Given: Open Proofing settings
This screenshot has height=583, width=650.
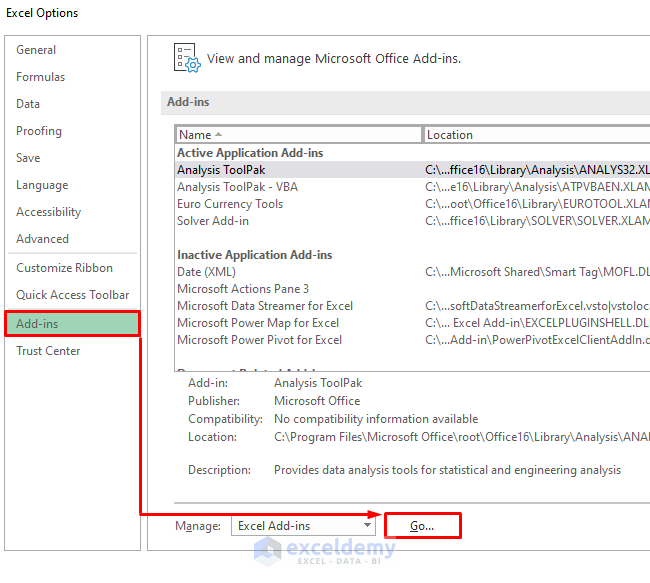Looking at the screenshot, I should click(39, 131).
